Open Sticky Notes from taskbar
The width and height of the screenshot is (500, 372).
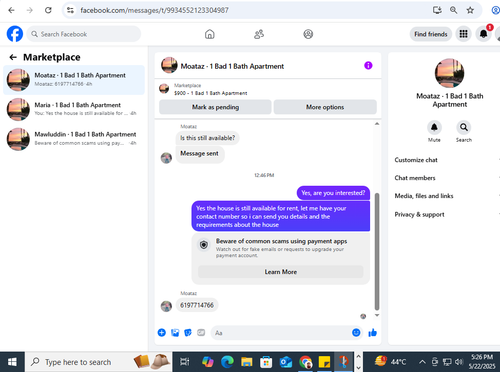pos(324,362)
